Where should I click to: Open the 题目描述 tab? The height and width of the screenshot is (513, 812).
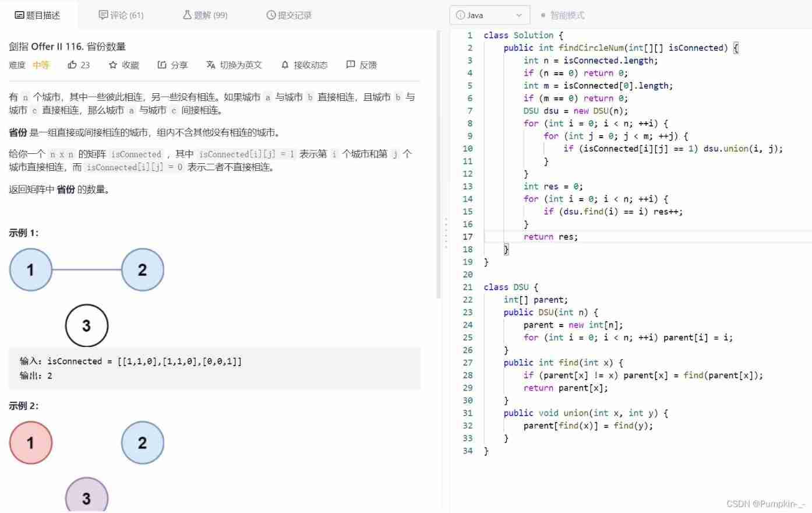[x=38, y=15]
